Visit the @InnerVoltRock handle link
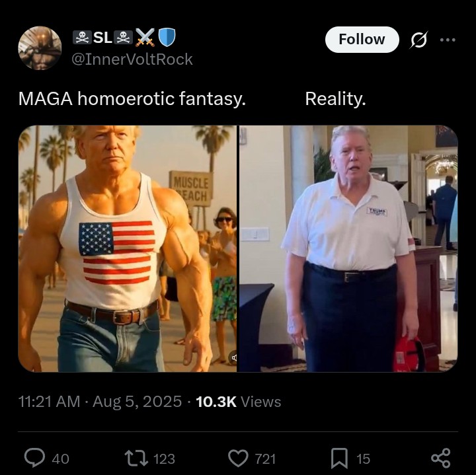476x475 pixels. coord(132,59)
